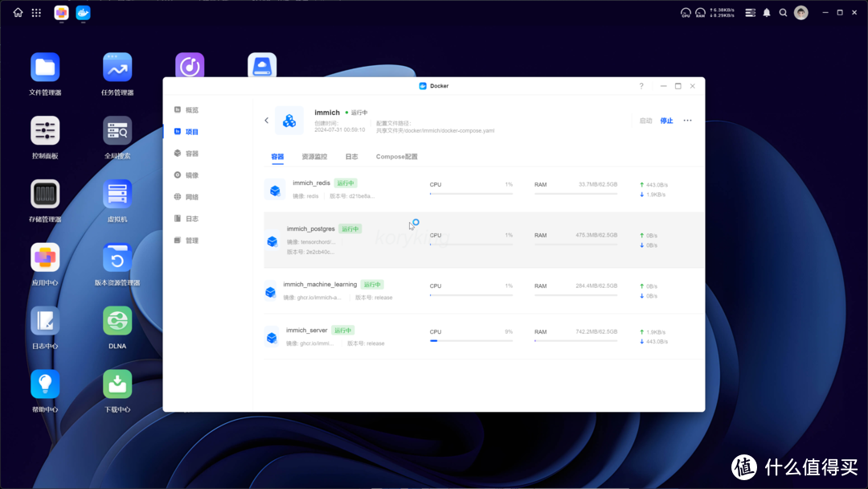Open the widgets list icon in top bar

point(750,12)
